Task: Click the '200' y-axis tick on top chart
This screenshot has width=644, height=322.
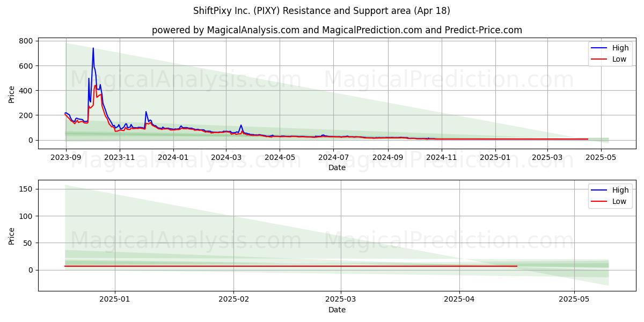Action: 27,115
